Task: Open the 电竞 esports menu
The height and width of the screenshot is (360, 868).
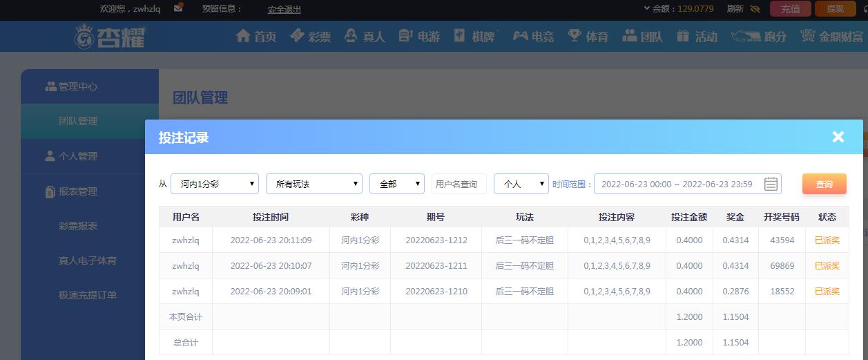Action: [532, 37]
